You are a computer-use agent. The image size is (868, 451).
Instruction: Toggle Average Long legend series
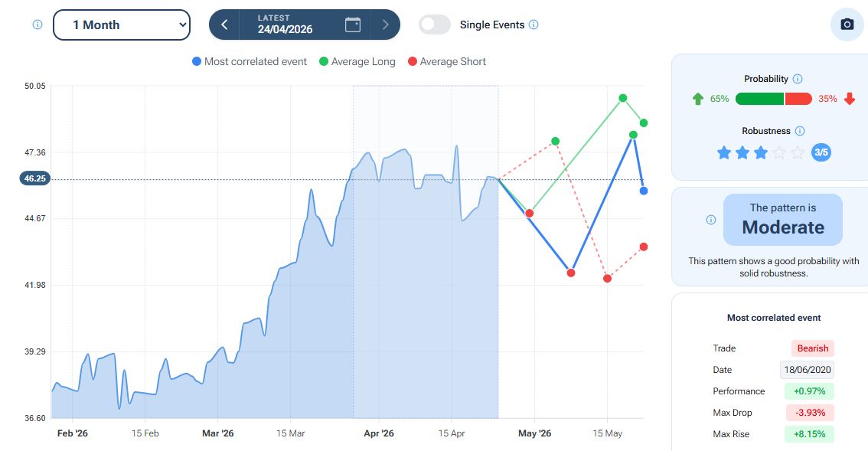pos(357,61)
